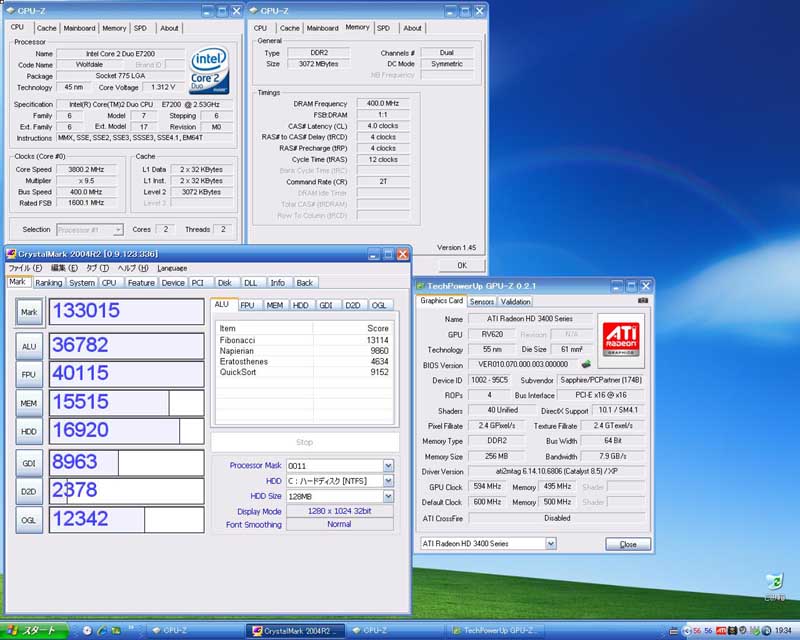Screen dimensions: 800x640
Task: Run the FPU benchmark button
Action: (29, 375)
